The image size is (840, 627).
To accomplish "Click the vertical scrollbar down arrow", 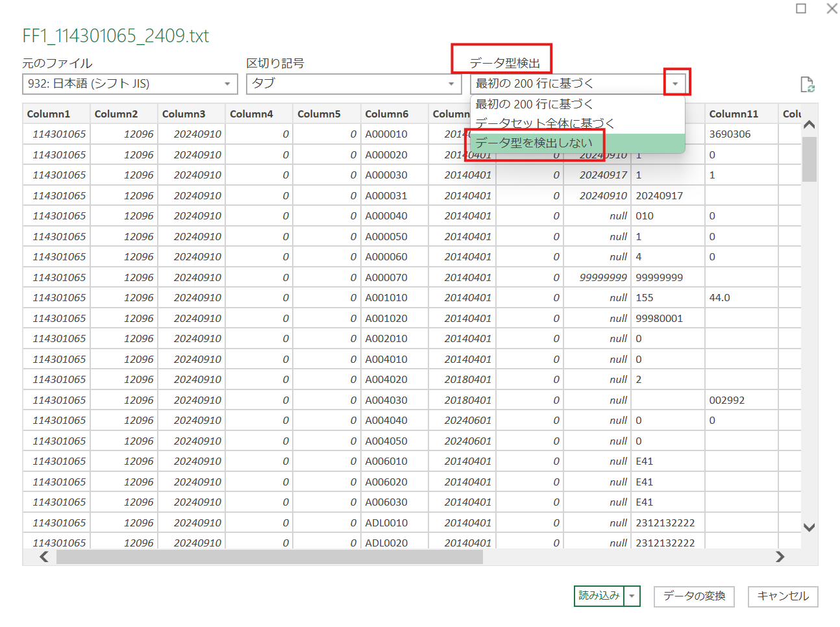I will pyautogui.click(x=809, y=528).
